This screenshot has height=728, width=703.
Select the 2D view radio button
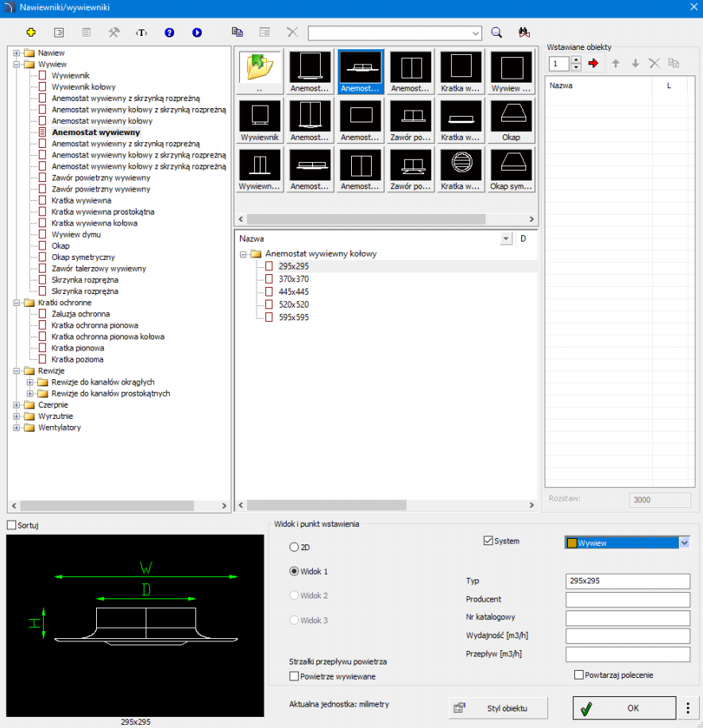click(x=295, y=547)
